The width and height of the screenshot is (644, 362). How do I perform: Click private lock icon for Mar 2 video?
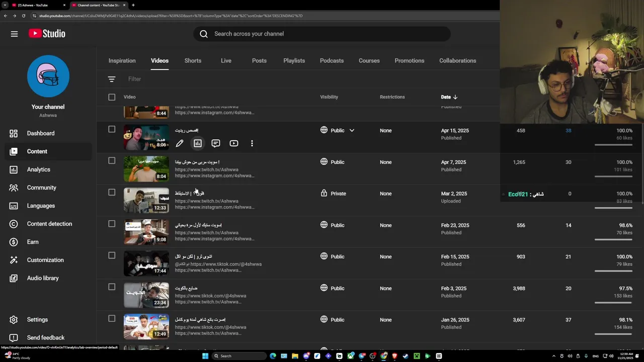(324, 193)
